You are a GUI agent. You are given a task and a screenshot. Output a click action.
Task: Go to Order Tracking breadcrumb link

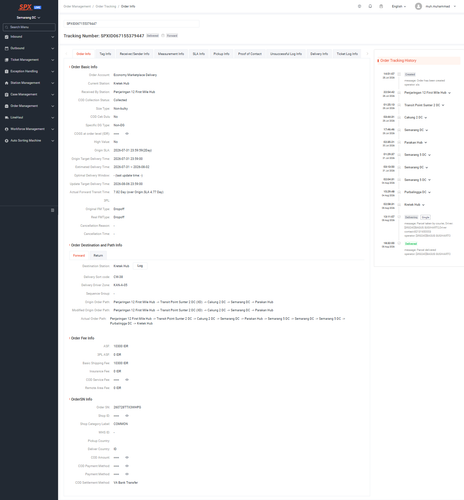[106, 6]
